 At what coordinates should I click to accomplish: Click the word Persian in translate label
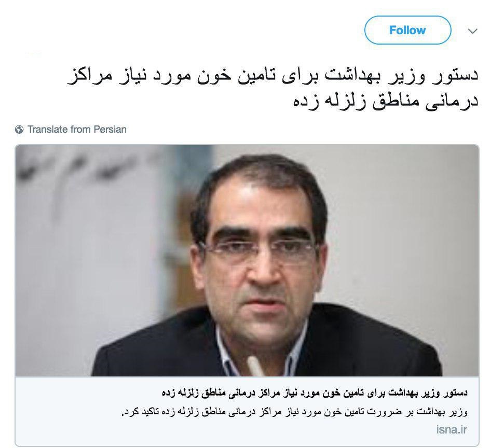110,129
